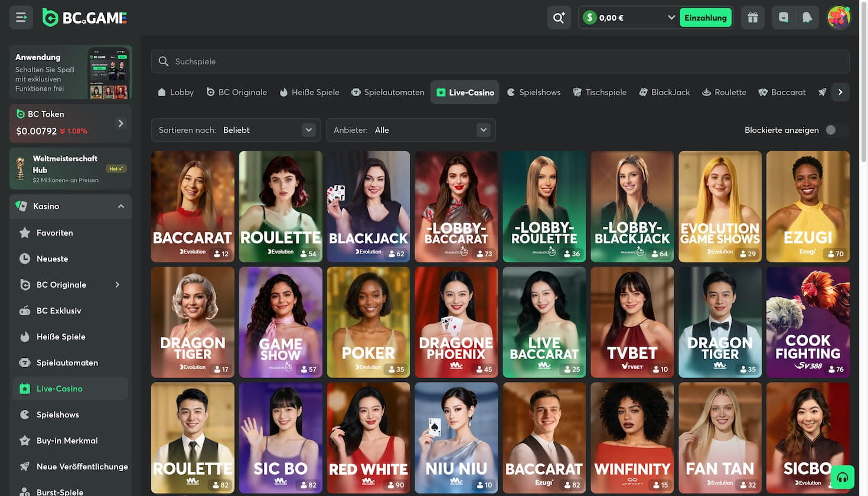Open the Poker game card
Screen dimensions: 868x496
pos(368,322)
